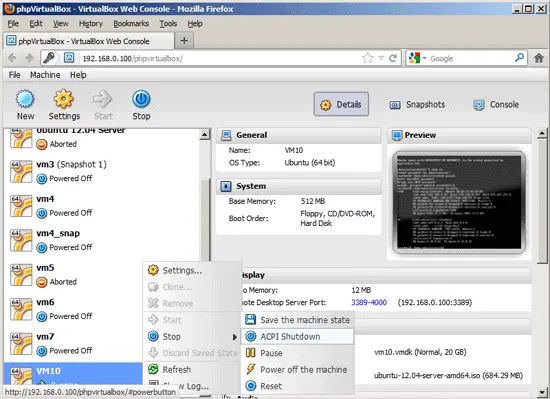Select ACPI Shutdown option
Image resolution: width=550 pixels, height=399 pixels.
coord(297,336)
